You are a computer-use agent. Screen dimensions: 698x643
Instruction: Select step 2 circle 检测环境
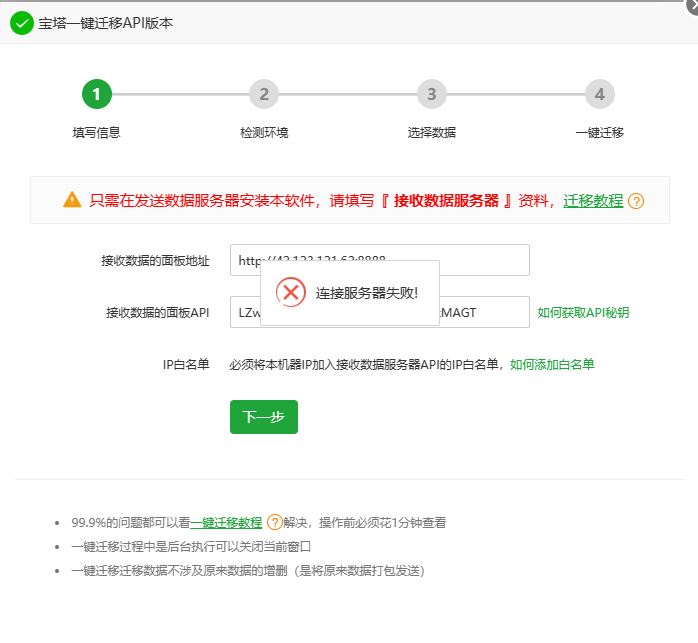click(264, 94)
